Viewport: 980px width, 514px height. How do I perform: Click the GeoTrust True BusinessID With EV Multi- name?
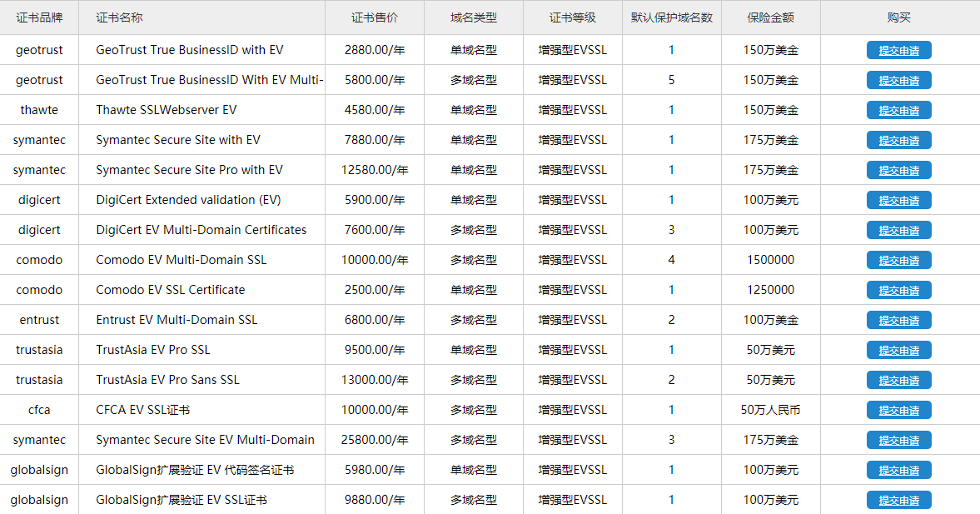click(209, 80)
